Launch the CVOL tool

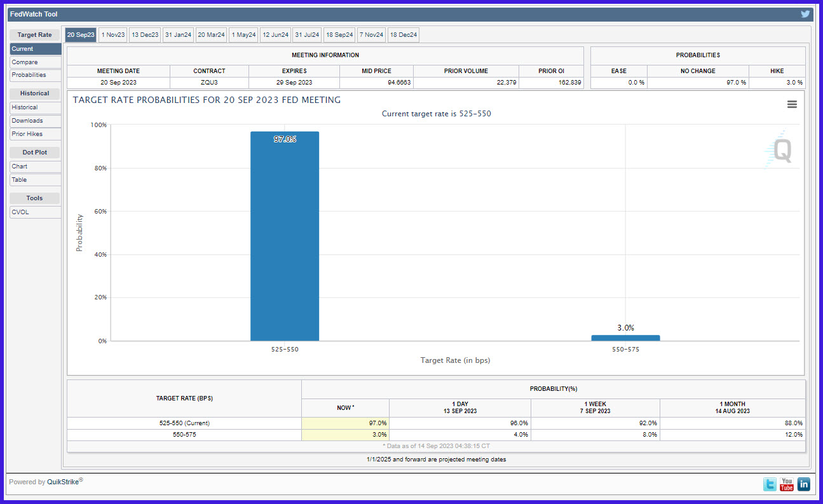pyautogui.click(x=36, y=212)
